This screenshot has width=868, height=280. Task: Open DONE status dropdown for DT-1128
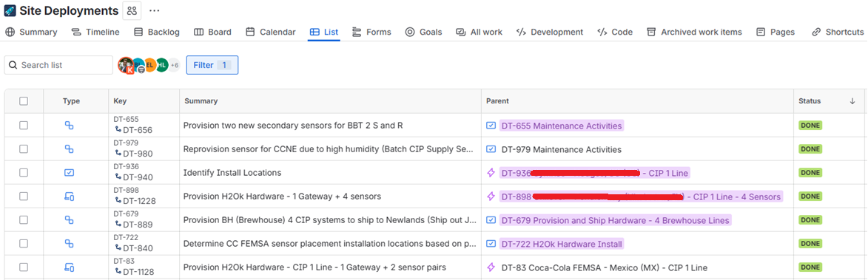pos(810,267)
